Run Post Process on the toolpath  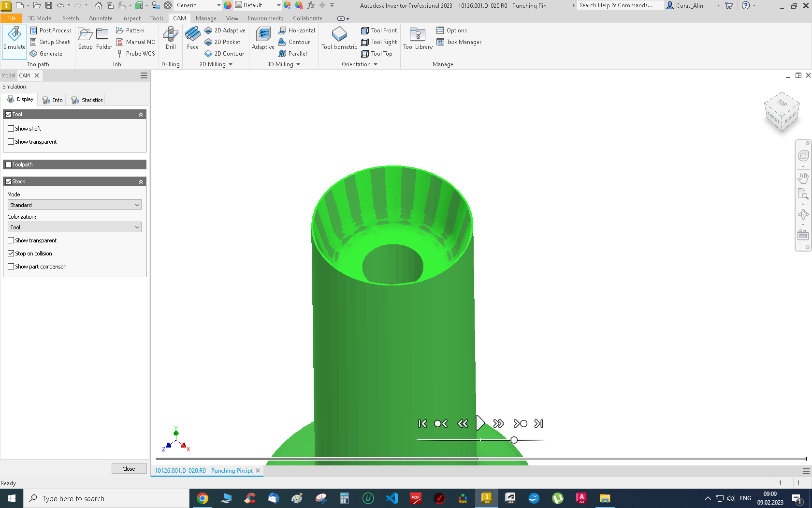[51, 30]
